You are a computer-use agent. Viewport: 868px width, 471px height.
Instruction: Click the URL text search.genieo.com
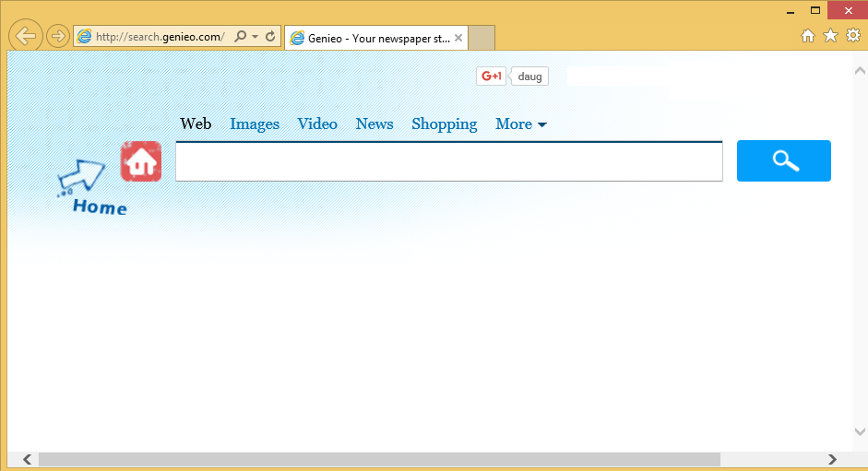coord(160,37)
